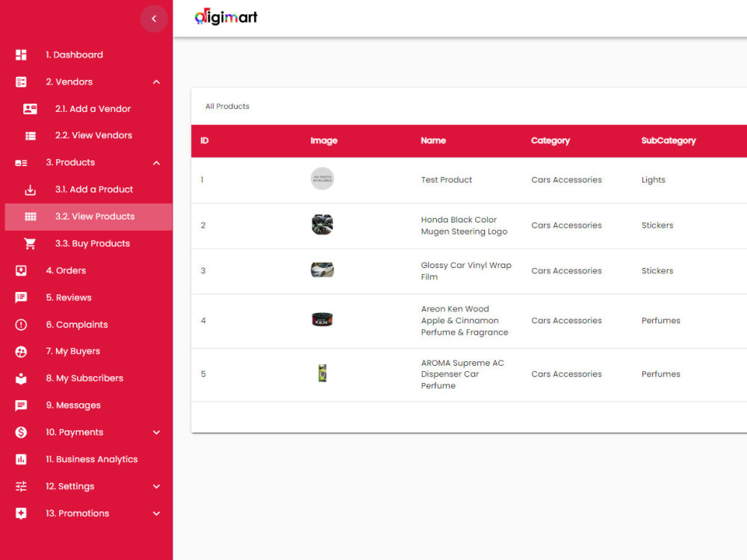Click Stickers subcategory in Honda row
Viewport: 747px width, 560px height.
coord(657,225)
